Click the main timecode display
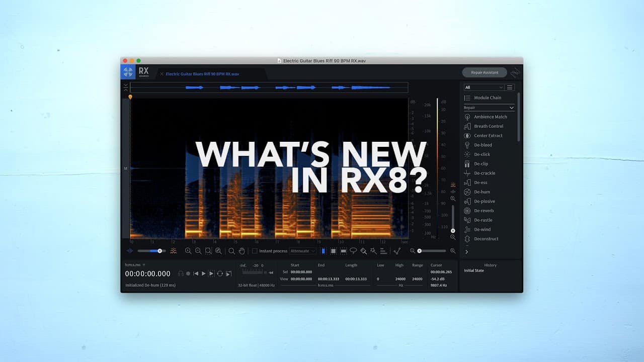This screenshot has height=362, width=644. tap(148, 274)
